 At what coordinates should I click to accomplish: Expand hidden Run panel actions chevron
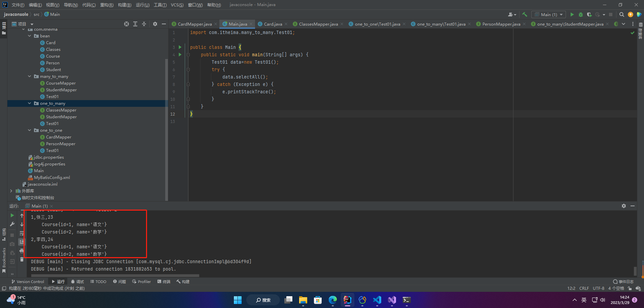click(x=12, y=274)
